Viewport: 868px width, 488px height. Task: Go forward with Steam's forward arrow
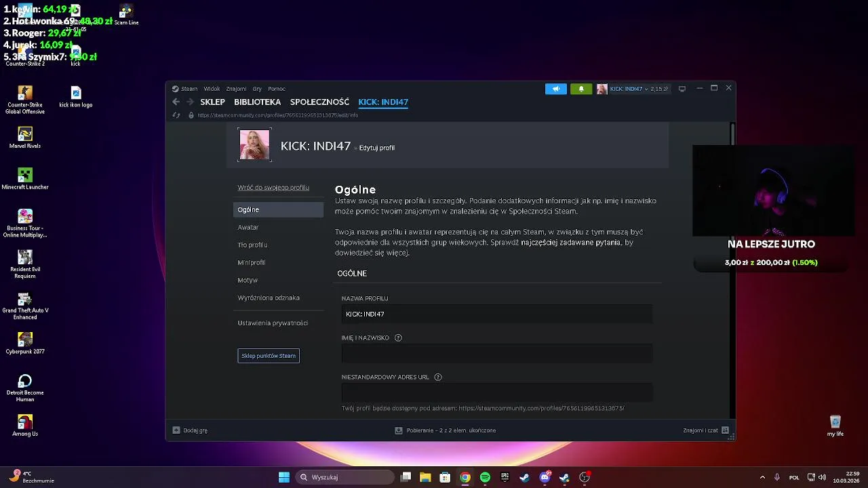(190, 102)
